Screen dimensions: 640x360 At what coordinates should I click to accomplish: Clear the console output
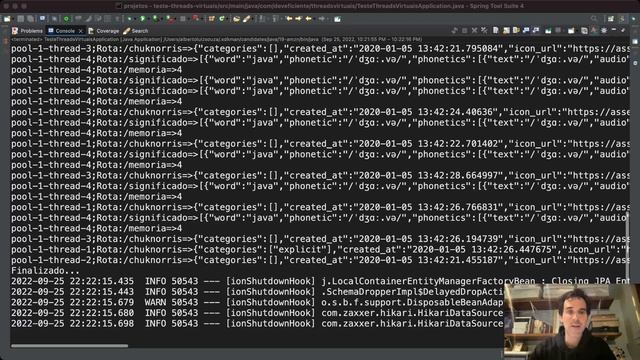(x=496, y=30)
